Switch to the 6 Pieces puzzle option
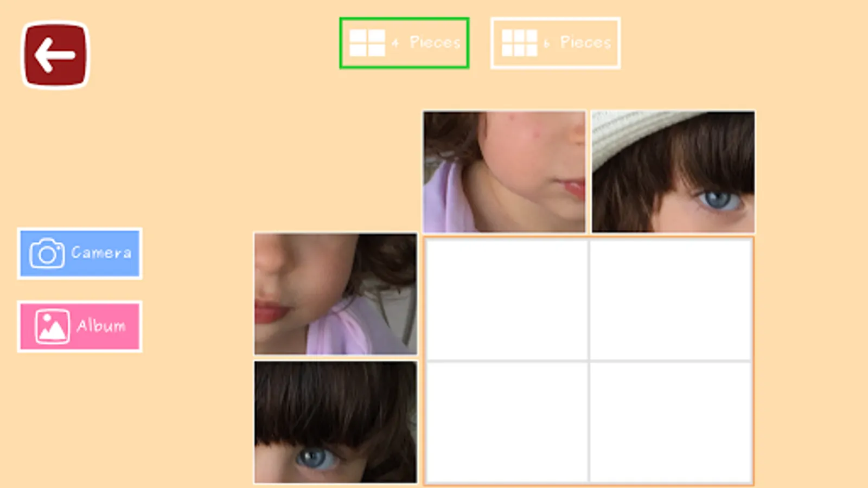Viewport: 868px width, 488px height. (556, 43)
